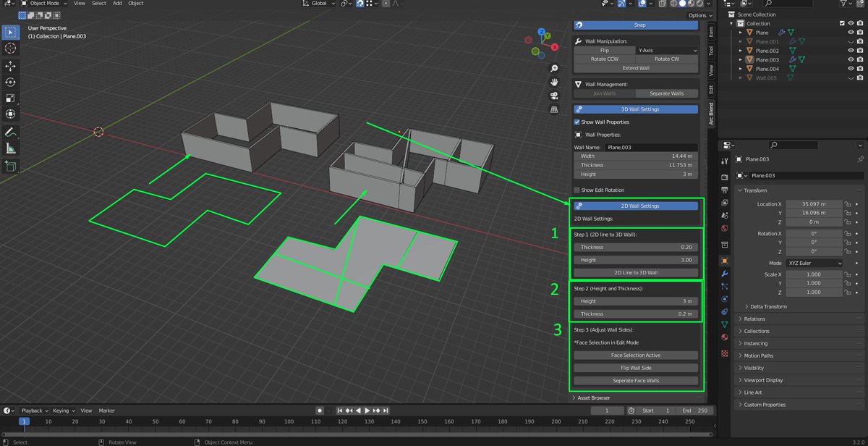Click the viewport zoom magnifier icon
This screenshot has height=446, width=868.
[x=554, y=68]
